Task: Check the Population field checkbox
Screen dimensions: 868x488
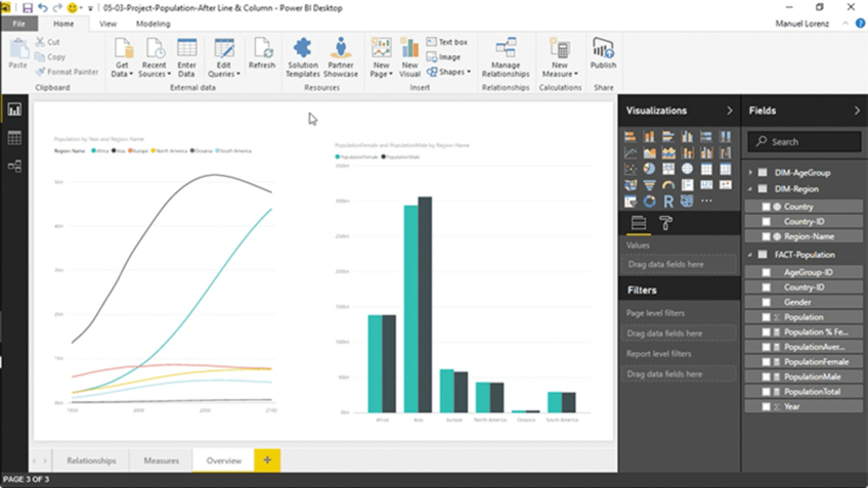Action: (x=765, y=316)
